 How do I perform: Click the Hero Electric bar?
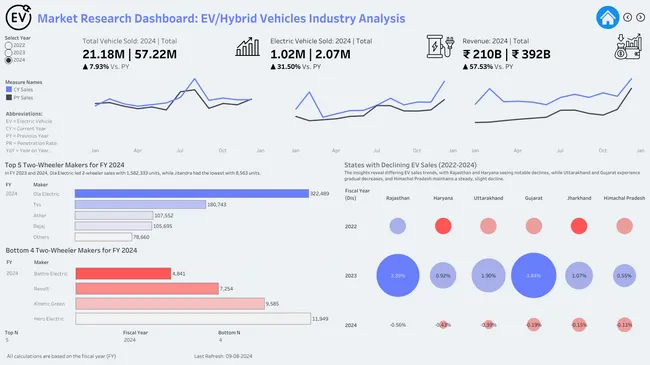pyautogui.click(x=193, y=319)
